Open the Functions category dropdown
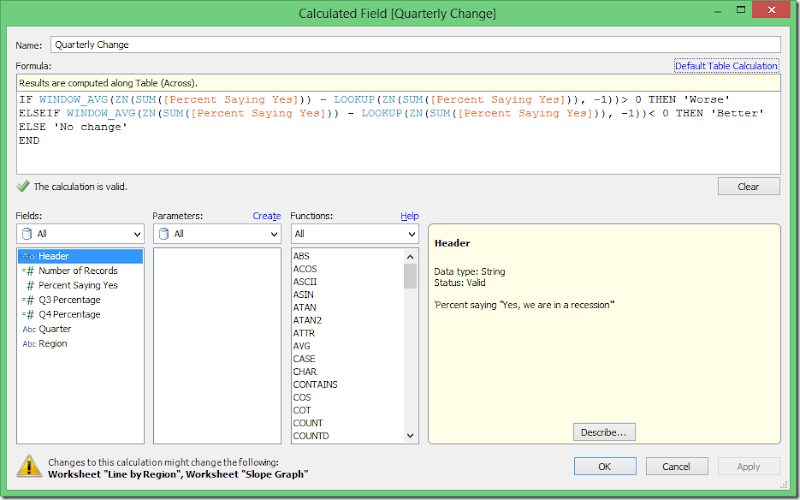The width and height of the screenshot is (800, 500). tap(354, 234)
